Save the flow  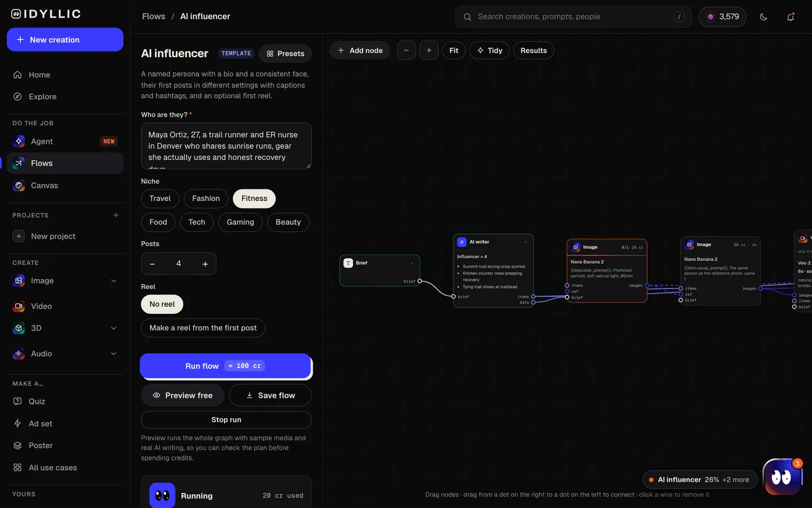tap(270, 395)
